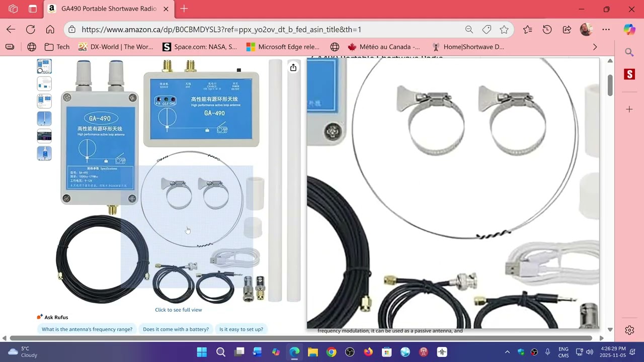This screenshot has height=362, width=644.
Task: Select the sixth product thumbnail
Action: (x=44, y=153)
